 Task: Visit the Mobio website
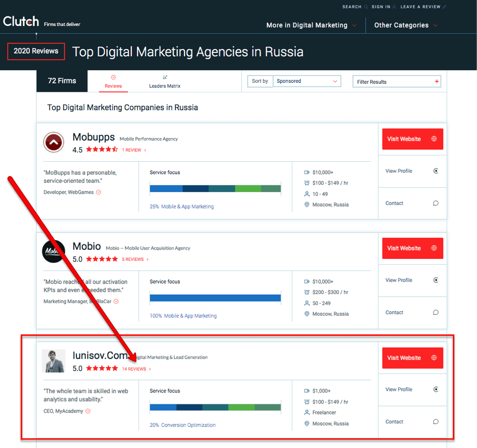pyautogui.click(x=412, y=248)
